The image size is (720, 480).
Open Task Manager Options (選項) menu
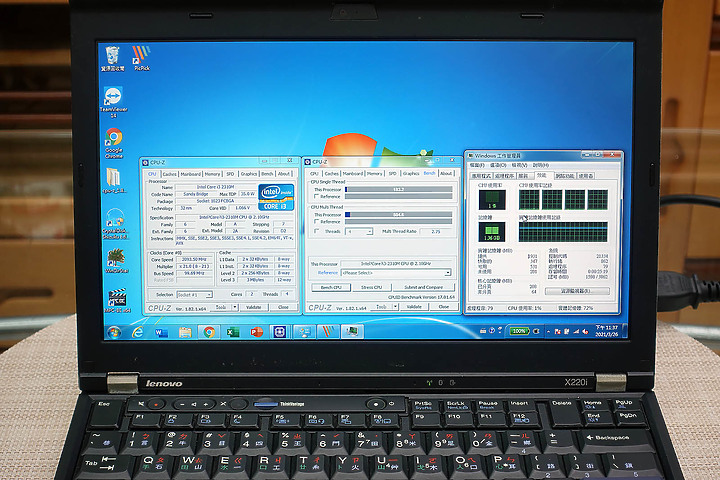tap(498, 165)
